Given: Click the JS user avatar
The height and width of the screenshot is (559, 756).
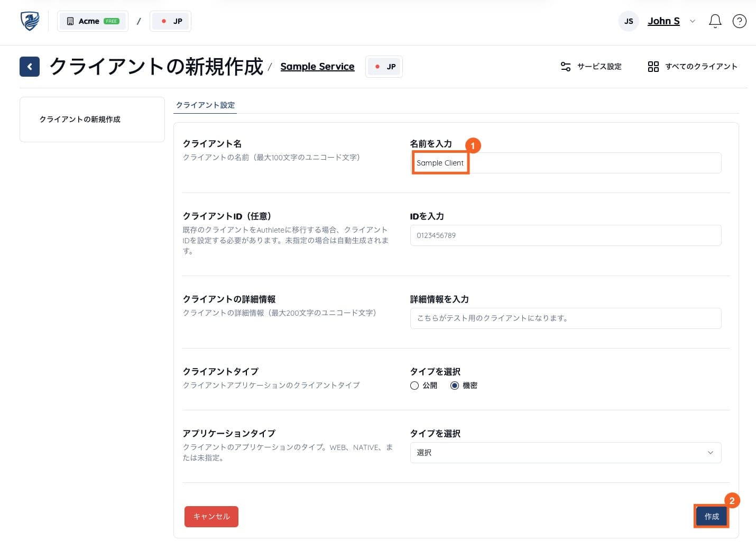Looking at the screenshot, I should (629, 21).
